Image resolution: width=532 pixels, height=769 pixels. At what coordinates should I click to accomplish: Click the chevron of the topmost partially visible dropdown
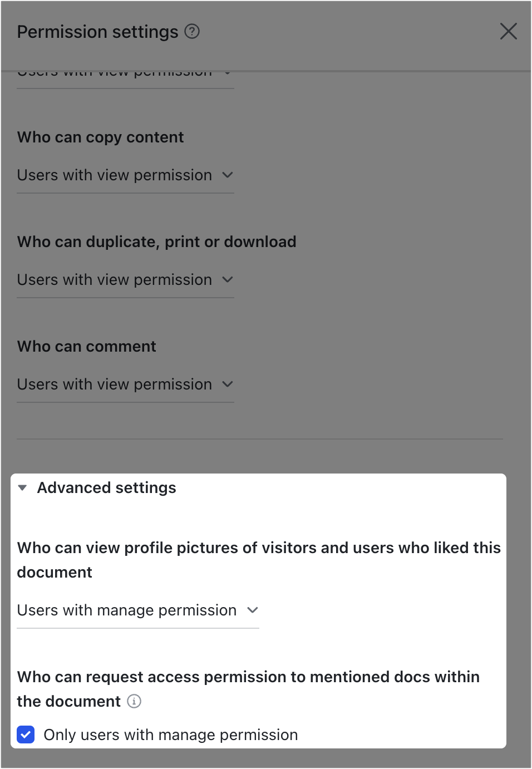[x=228, y=71]
